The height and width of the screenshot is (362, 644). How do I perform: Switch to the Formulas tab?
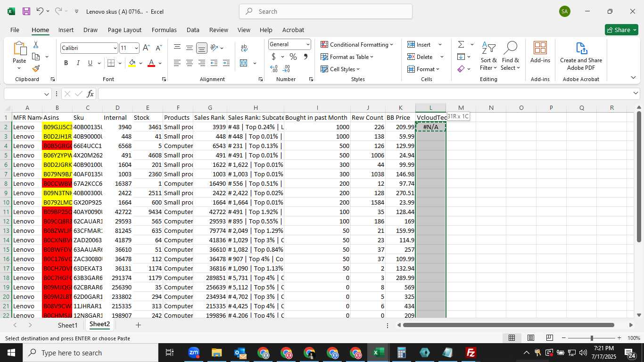click(x=164, y=30)
